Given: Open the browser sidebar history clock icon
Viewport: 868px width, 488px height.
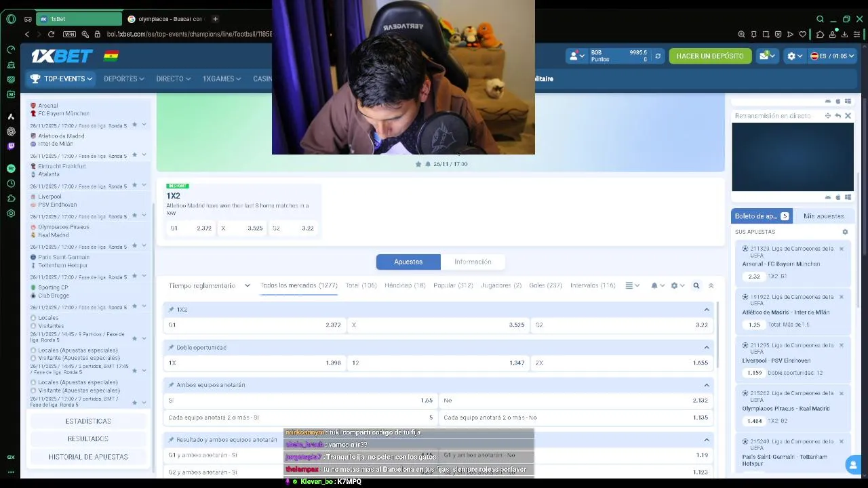Looking at the screenshot, I should point(11,184).
